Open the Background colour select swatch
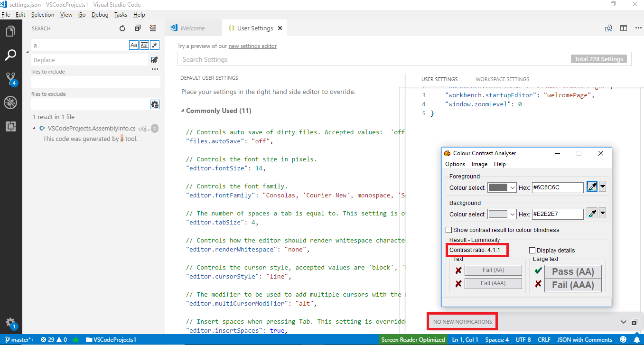 pyautogui.click(x=502, y=214)
